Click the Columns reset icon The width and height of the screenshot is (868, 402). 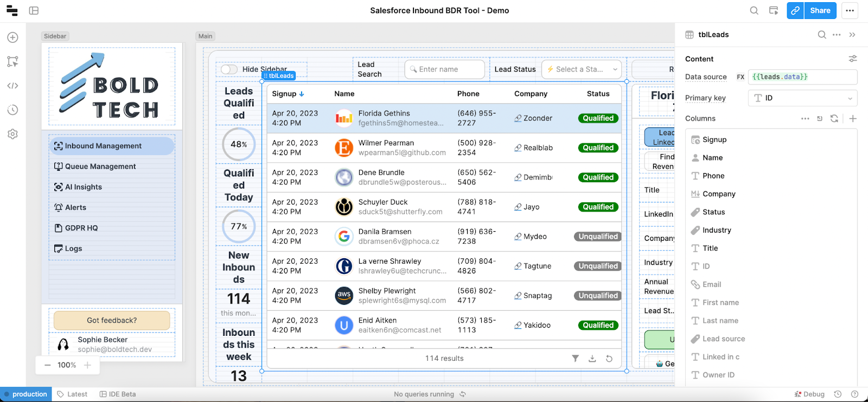[820, 118]
